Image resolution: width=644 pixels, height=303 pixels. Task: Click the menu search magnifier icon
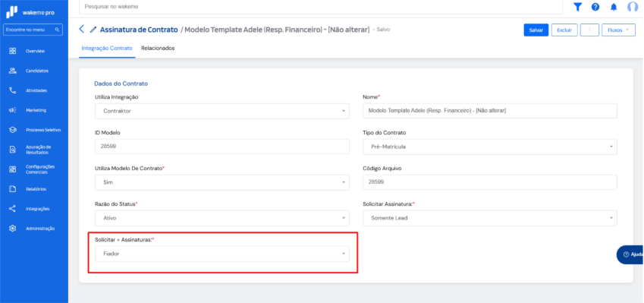pos(57,30)
